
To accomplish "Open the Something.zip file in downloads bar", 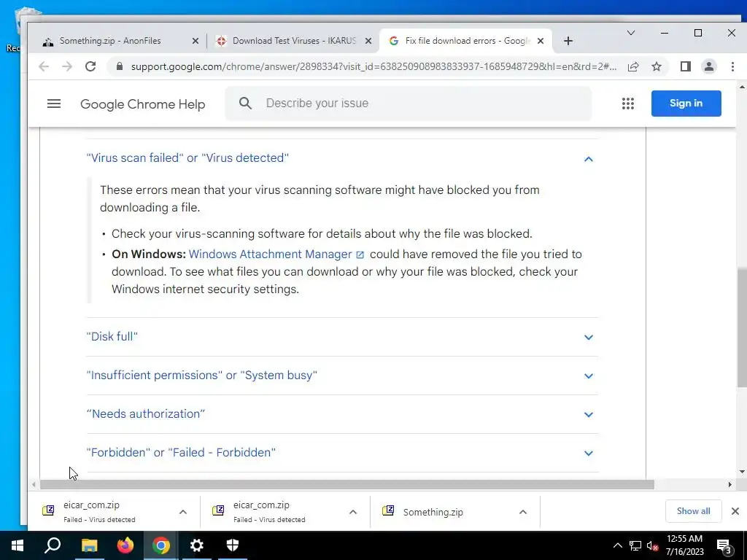I will tap(433, 512).
